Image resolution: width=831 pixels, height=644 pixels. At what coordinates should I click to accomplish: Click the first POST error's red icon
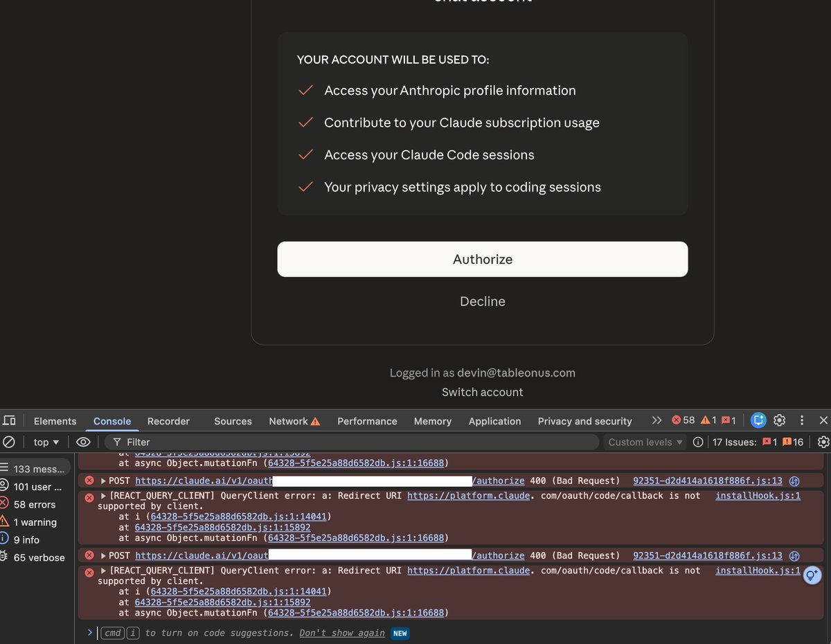[x=89, y=481]
